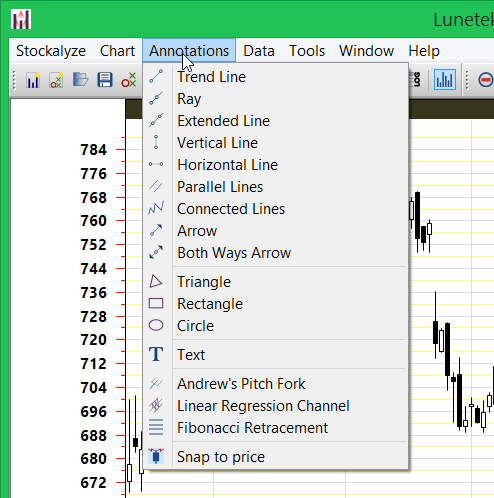This screenshot has width=494, height=498.
Task: Toggle the Snap to price candle icon
Action: [x=156, y=456]
